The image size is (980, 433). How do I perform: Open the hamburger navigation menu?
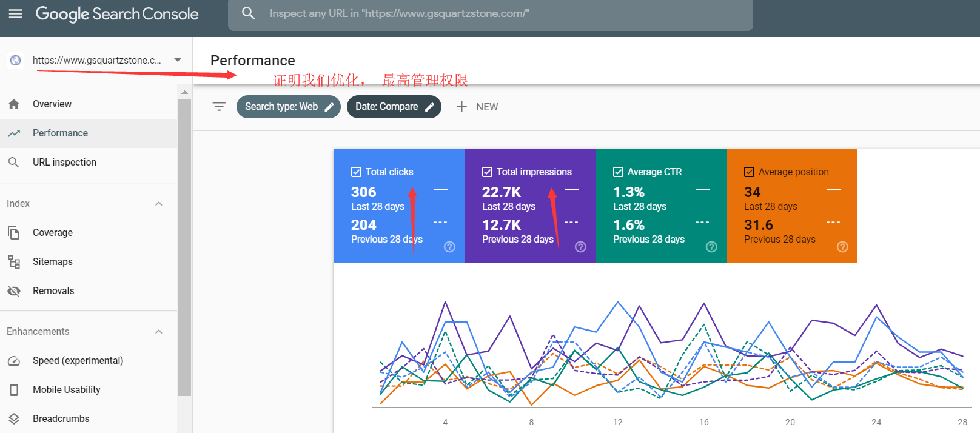(x=16, y=13)
